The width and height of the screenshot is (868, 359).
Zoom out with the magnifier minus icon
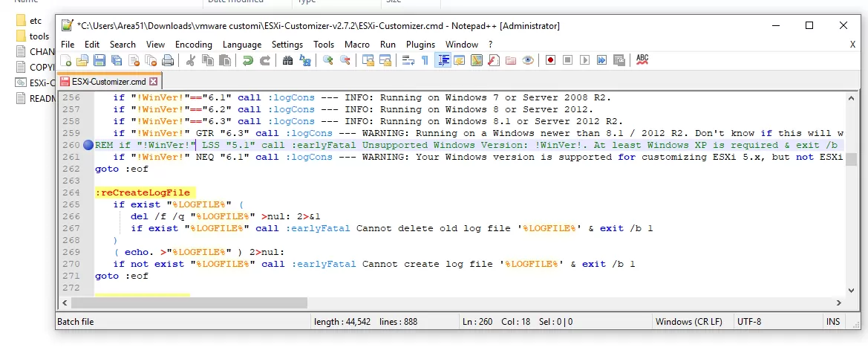coord(345,60)
